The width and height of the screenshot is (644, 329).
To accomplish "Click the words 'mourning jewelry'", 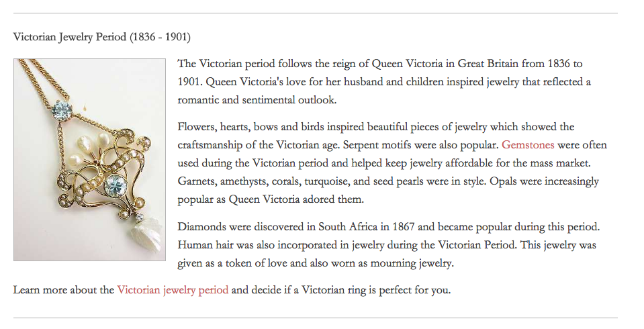I will click(x=412, y=263).
